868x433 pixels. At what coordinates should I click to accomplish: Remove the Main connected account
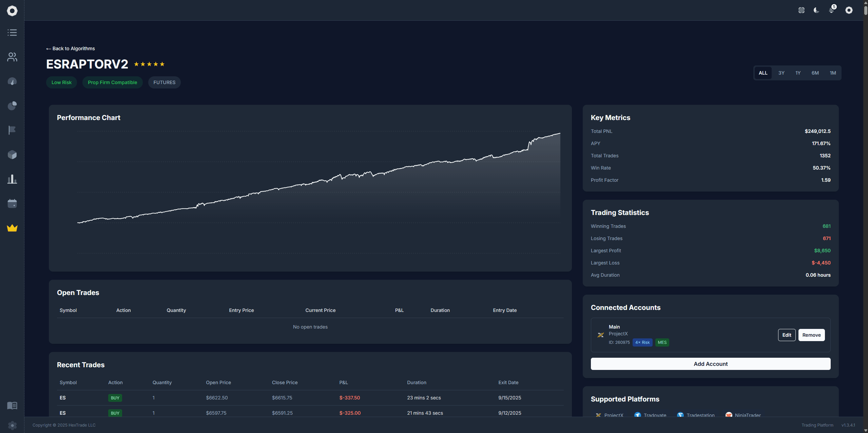[x=811, y=335]
